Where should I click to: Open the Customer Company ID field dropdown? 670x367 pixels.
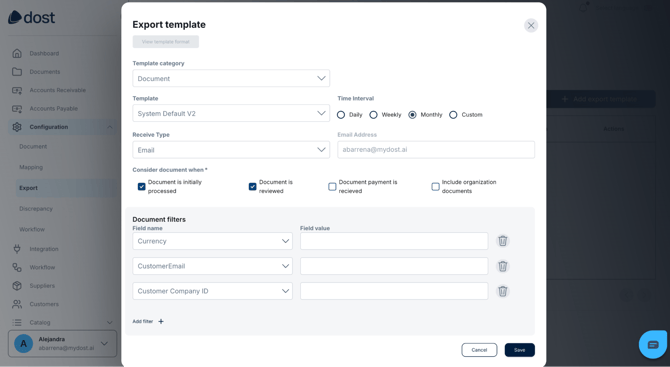point(212,291)
